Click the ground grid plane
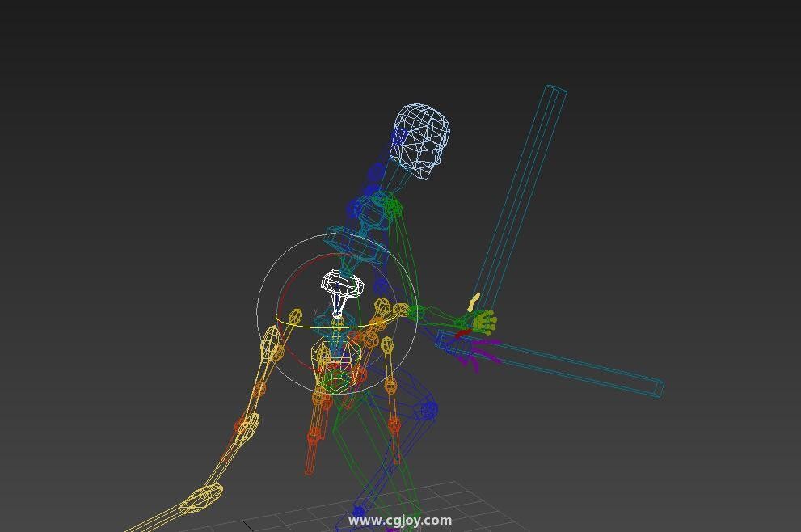The image size is (801, 532). click(453, 499)
